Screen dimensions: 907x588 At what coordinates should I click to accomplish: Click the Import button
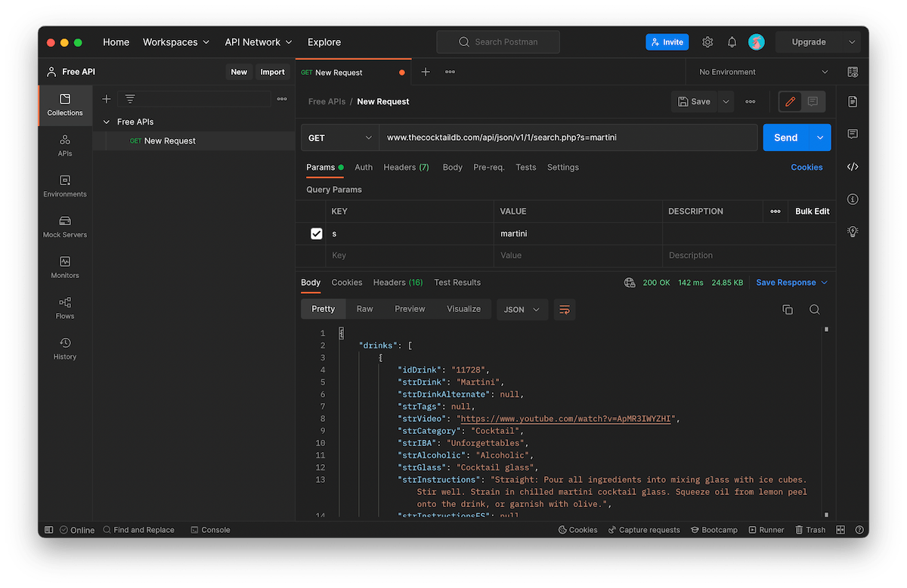[x=273, y=72]
